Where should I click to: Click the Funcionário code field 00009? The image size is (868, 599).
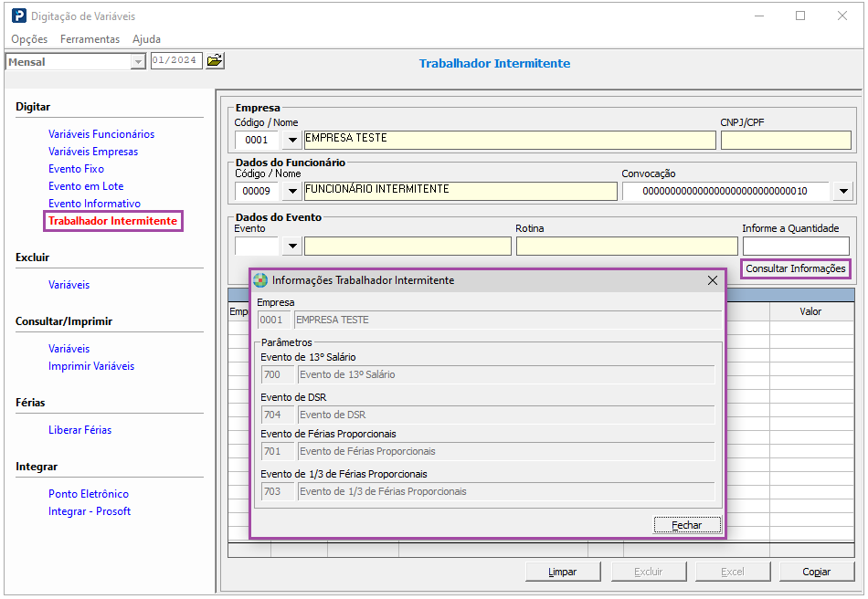[x=257, y=192]
